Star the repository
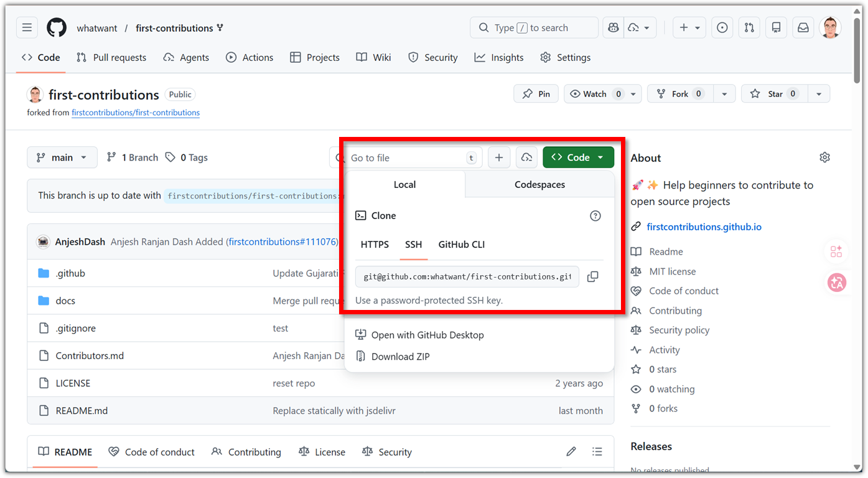The width and height of the screenshot is (868, 478). 775,94
